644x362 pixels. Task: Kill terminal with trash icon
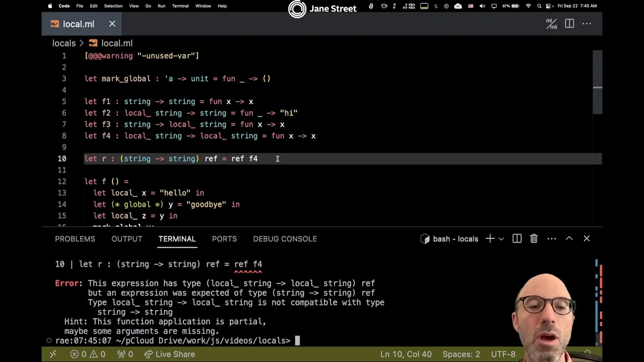pos(534,239)
